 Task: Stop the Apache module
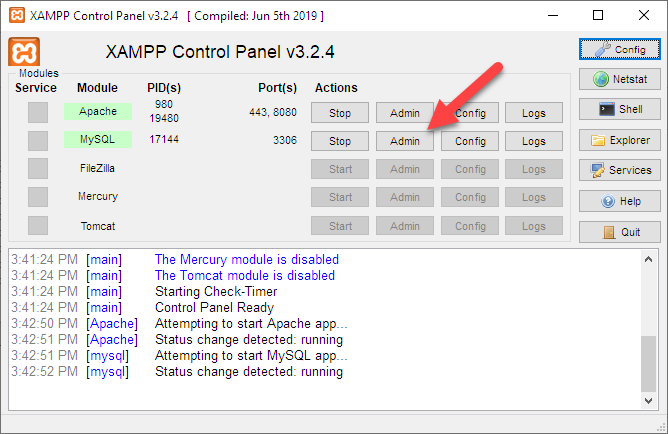click(340, 113)
